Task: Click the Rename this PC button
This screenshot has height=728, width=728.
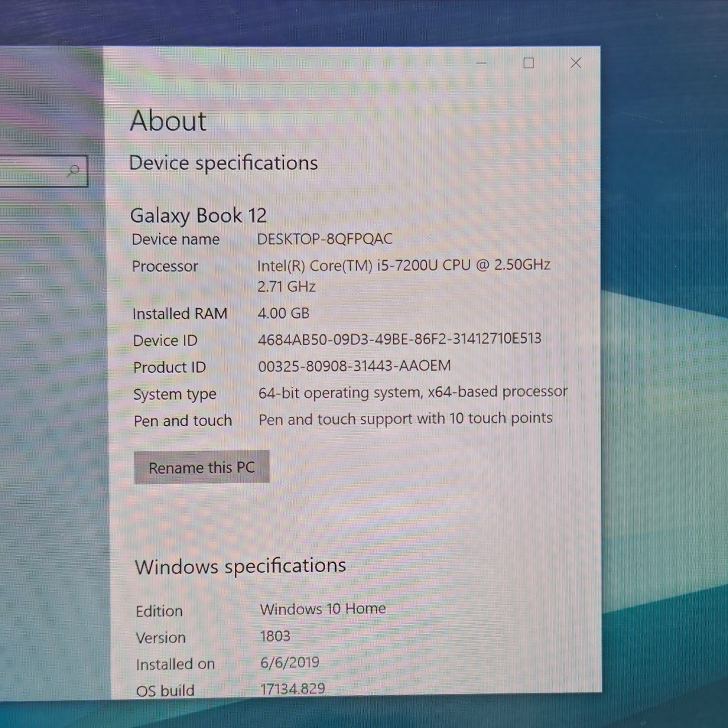Action: coord(202,467)
